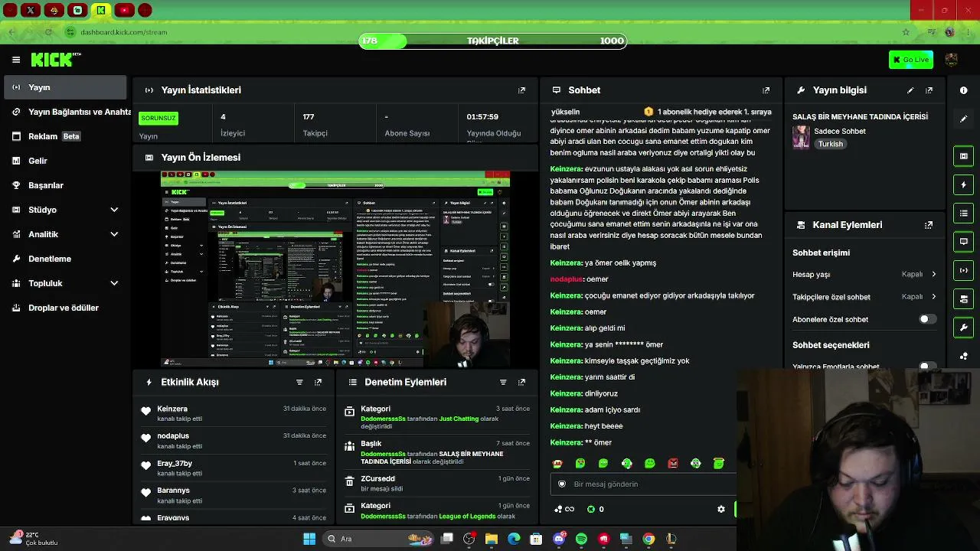980x551 pixels.
Task: Open the Gelir page
Action: pyautogui.click(x=65, y=161)
